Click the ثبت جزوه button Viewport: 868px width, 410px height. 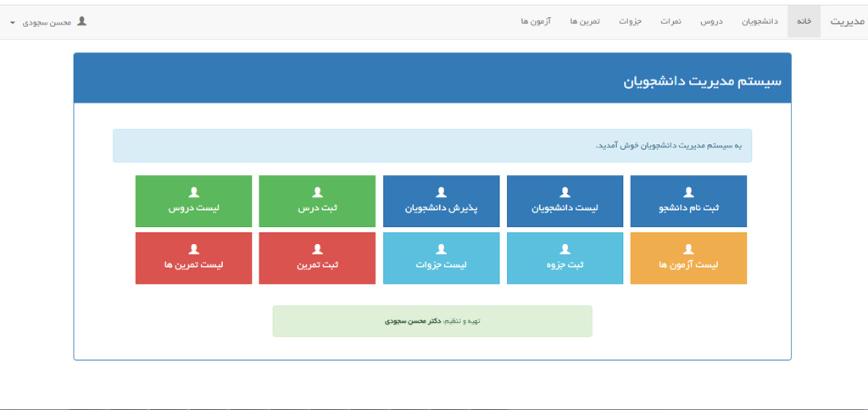(565, 258)
